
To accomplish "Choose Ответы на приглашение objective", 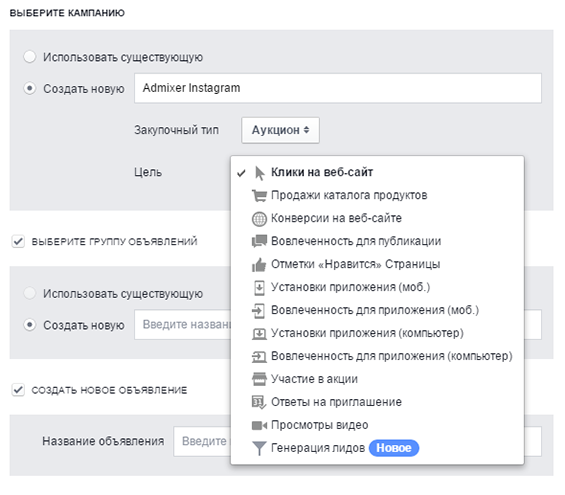I will [377, 402].
